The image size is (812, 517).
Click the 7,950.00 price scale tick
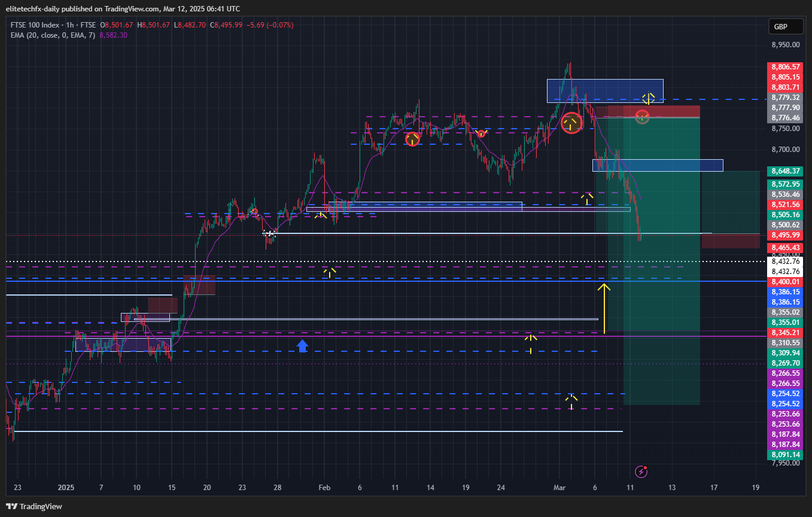tap(785, 463)
